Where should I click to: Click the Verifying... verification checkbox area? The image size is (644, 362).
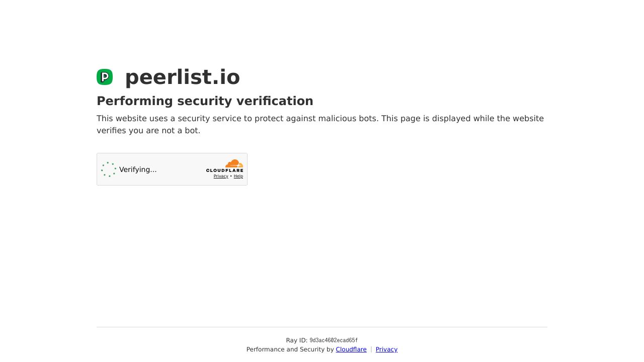tap(138, 169)
